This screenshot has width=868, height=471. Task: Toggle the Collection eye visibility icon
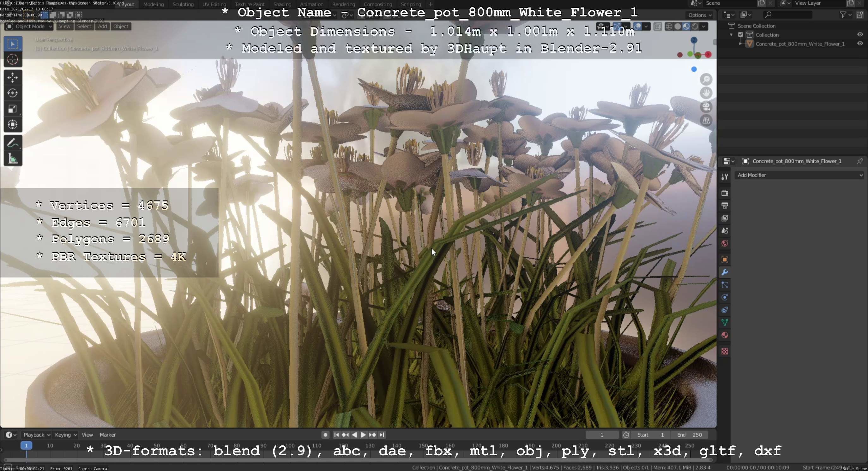(859, 34)
